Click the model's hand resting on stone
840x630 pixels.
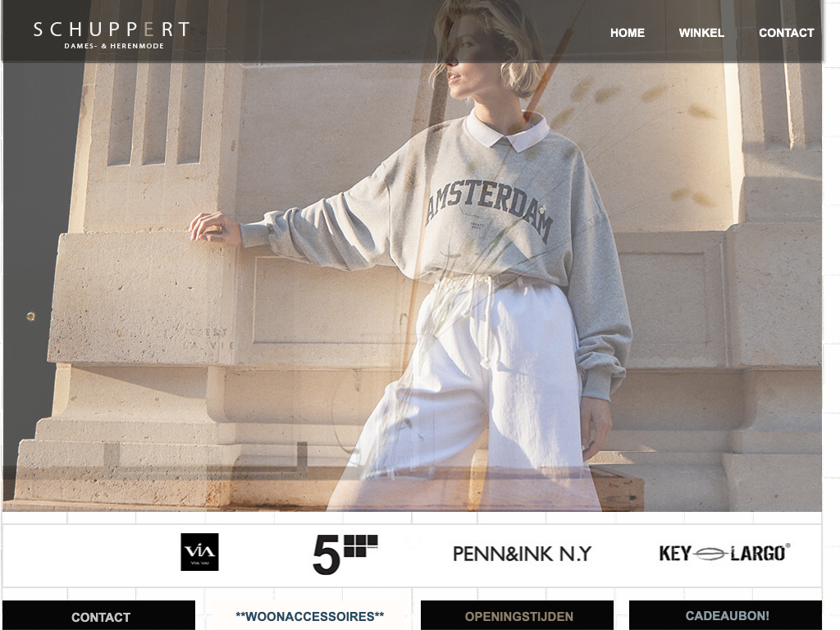213,227
